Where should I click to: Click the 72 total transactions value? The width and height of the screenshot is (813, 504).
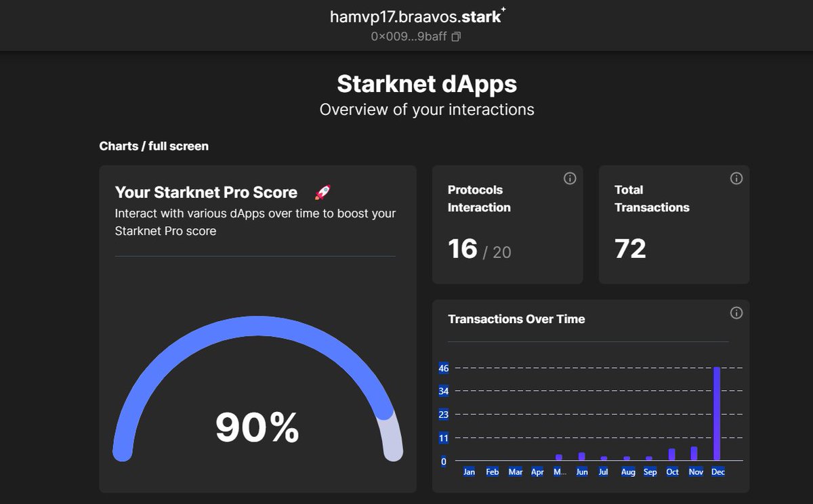pos(630,249)
